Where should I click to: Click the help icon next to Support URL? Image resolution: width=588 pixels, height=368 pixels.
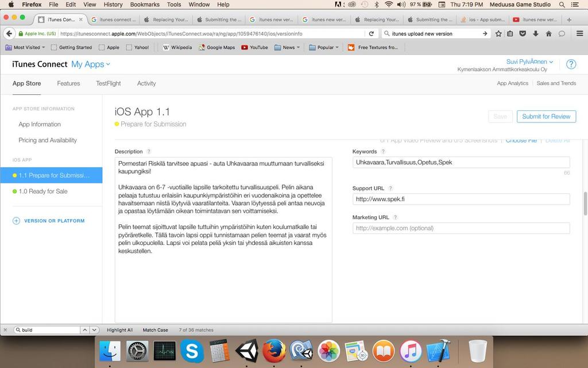(390, 189)
